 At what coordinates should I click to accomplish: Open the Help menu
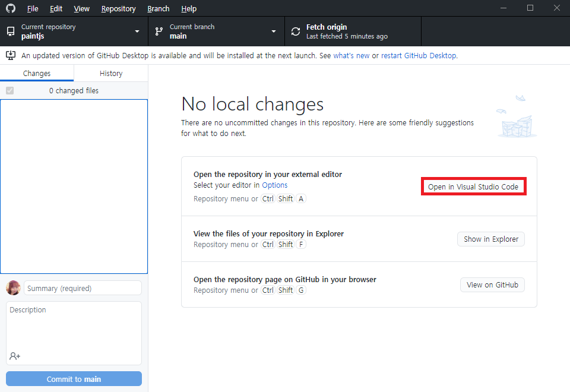(189, 8)
